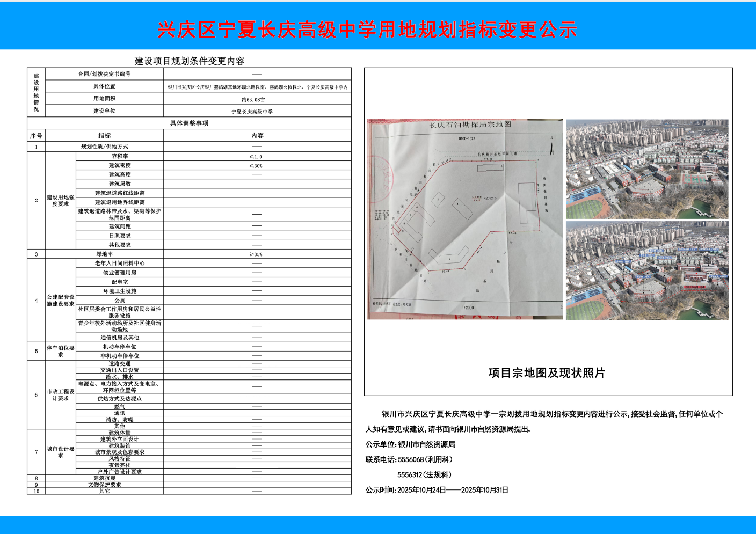The image size is (756, 534).
Task: Click the 项目宗地图及现状照片 caption
Action: click(547, 373)
